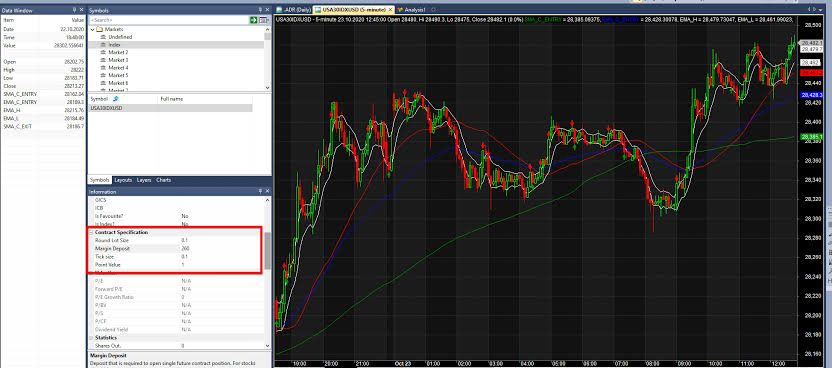The height and width of the screenshot is (368, 832).
Task: Click the green go arrow beside Search
Action: click(x=254, y=20)
